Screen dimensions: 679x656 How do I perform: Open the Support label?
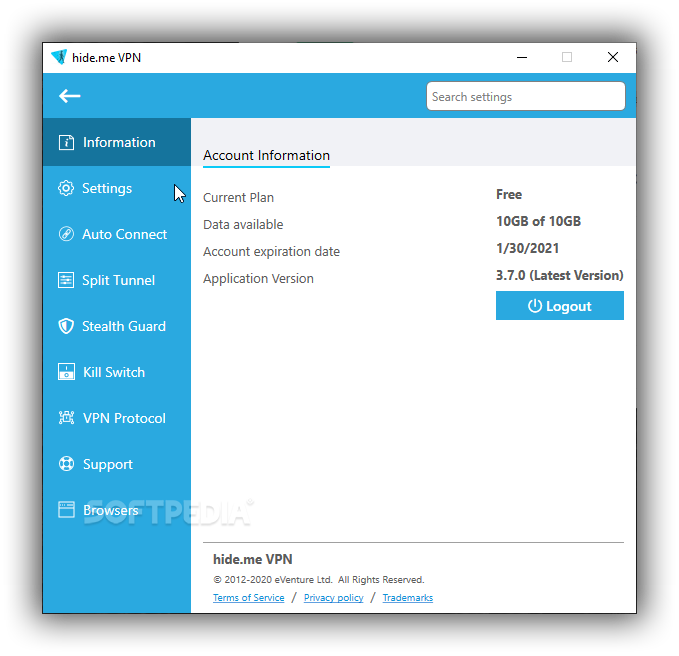tap(107, 464)
